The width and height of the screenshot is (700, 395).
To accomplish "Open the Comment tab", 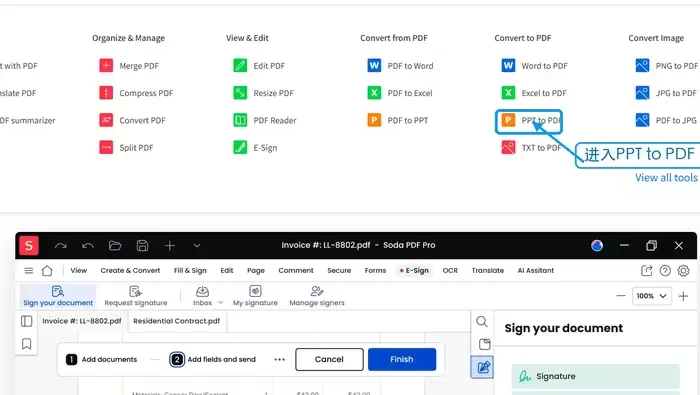I will [x=296, y=270].
